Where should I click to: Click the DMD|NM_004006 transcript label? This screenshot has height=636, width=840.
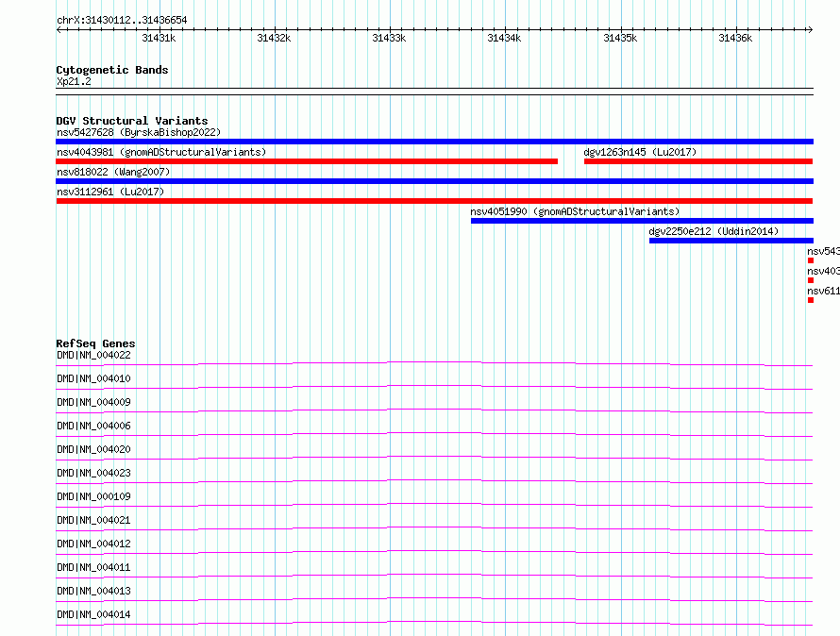coord(93,426)
